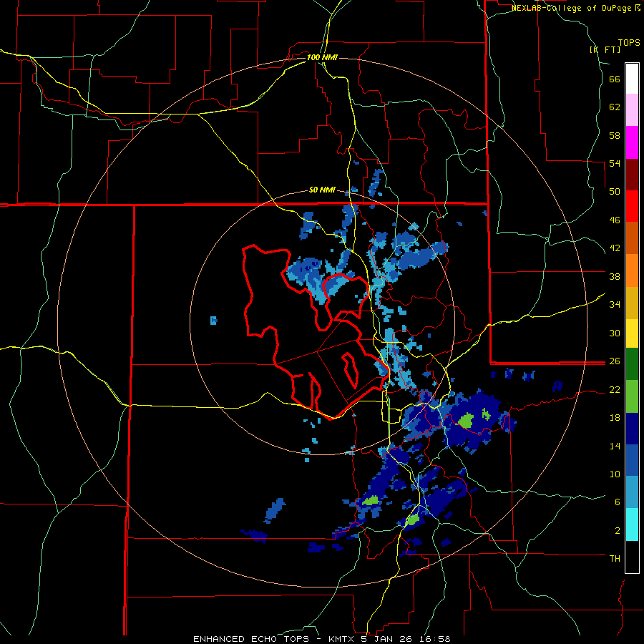Click the KMTX station identifier in caption
Image resolution: width=644 pixels, height=644 pixels.
pyautogui.click(x=343, y=639)
